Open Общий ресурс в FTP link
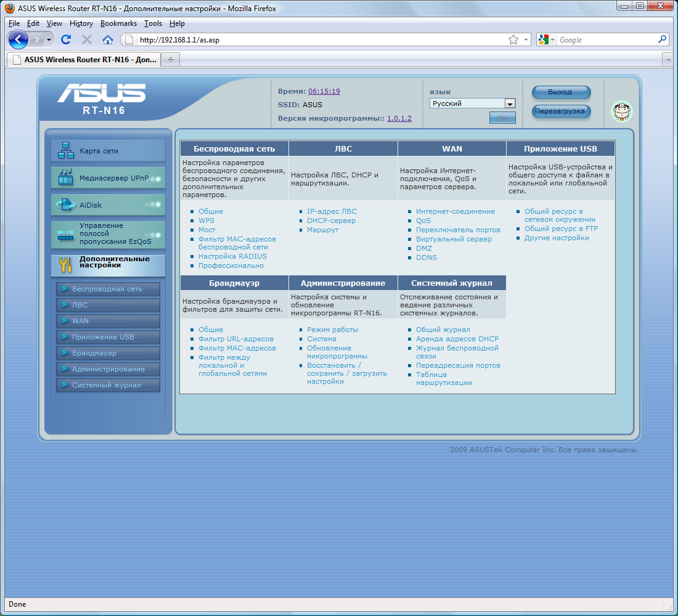Image resolution: width=678 pixels, height=616 pixels. pos(561,229)
